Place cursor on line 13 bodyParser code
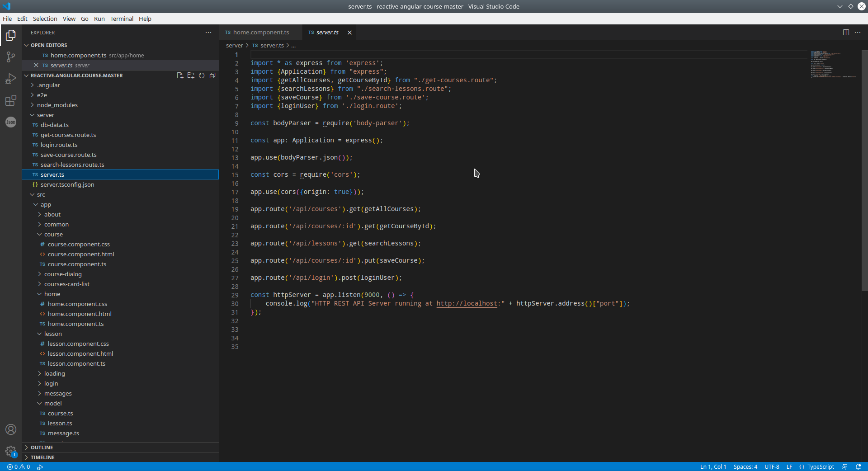This screenshot has width=868, height=471. coord(302,158)
